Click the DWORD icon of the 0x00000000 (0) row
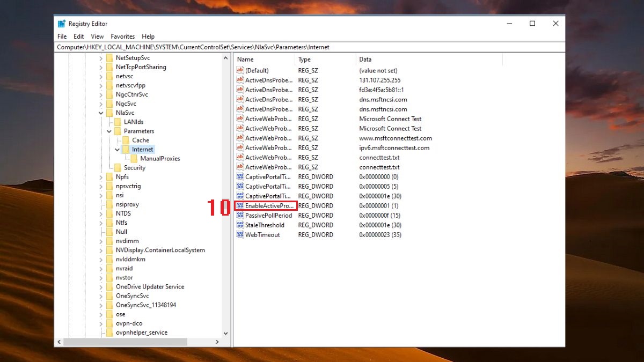This screenshot has height=362, width=644. coord(240,176)
